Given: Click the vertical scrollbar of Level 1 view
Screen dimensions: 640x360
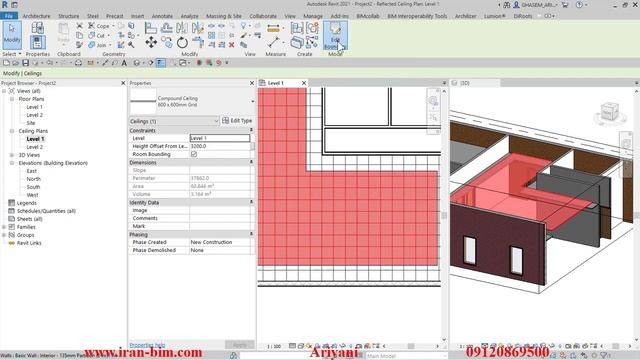Looking at the screenshot, I should (444, 216).
